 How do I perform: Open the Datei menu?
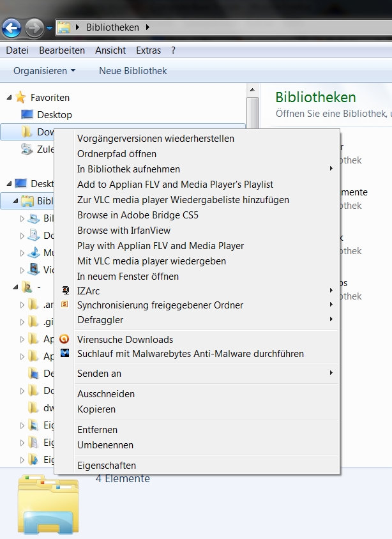(x=17, y=50)
